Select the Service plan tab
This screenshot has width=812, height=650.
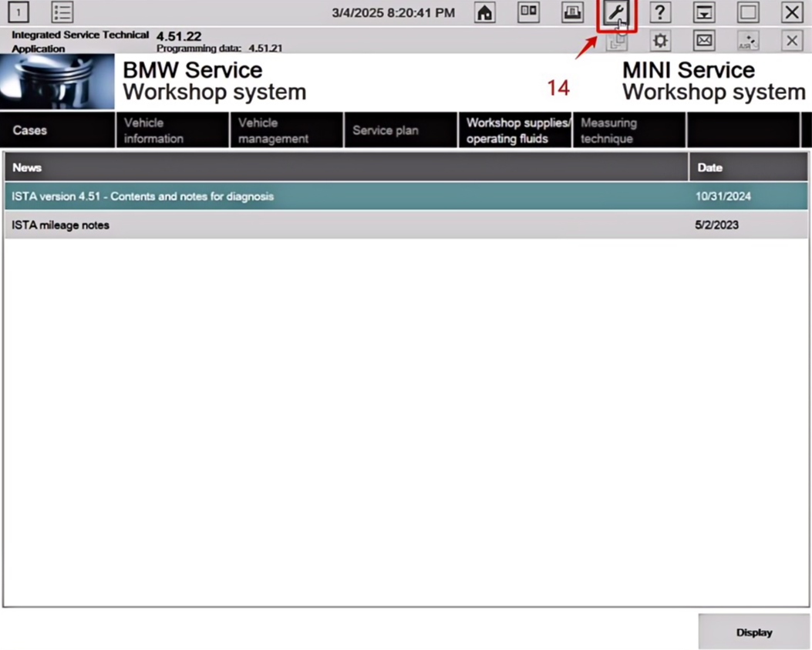(399, 130)
